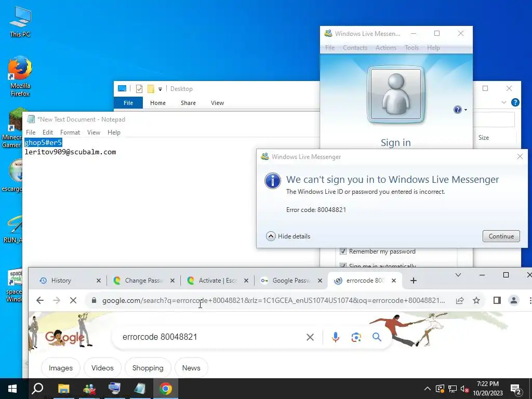Open Chrome tab search dropdown

coord(458,275)
